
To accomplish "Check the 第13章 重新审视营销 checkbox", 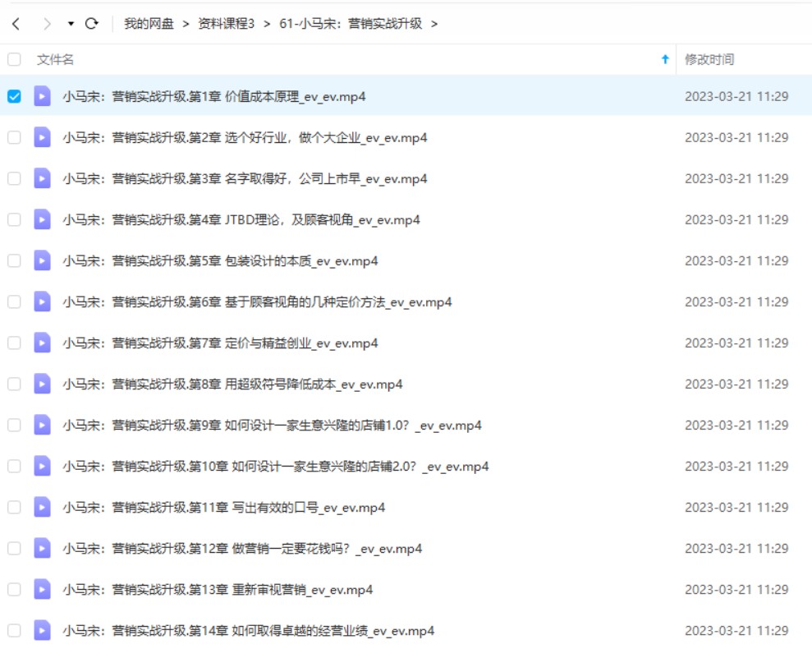I will click(15, 590).
